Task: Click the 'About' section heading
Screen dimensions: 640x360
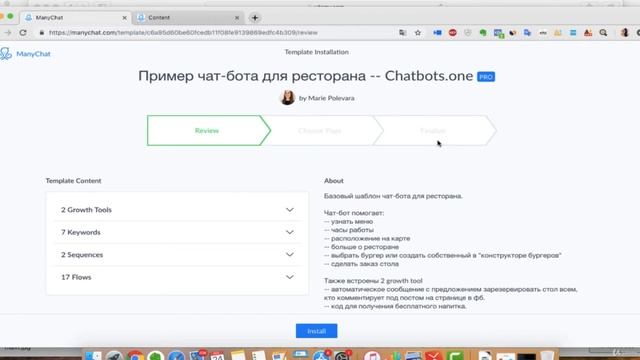Action: [333, 181]
